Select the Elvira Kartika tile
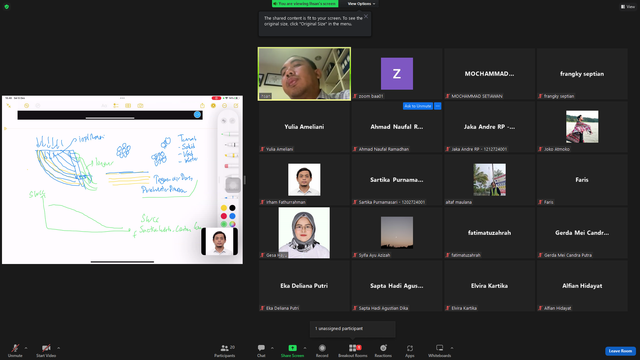The width and height of the screenshot is (640, 360). 489,286
